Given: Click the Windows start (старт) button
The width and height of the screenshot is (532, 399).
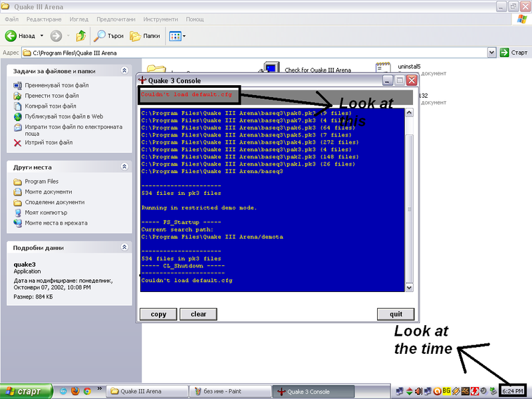Looking at the screenshot, I should 26,392.
